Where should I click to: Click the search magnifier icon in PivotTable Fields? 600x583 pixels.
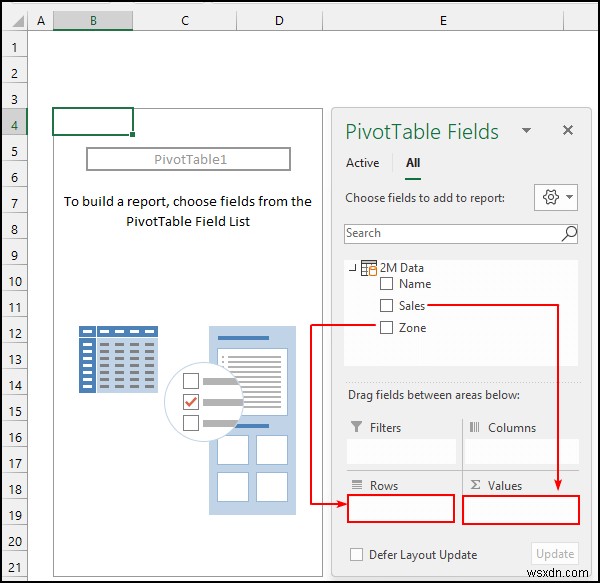tap(569, 233)
